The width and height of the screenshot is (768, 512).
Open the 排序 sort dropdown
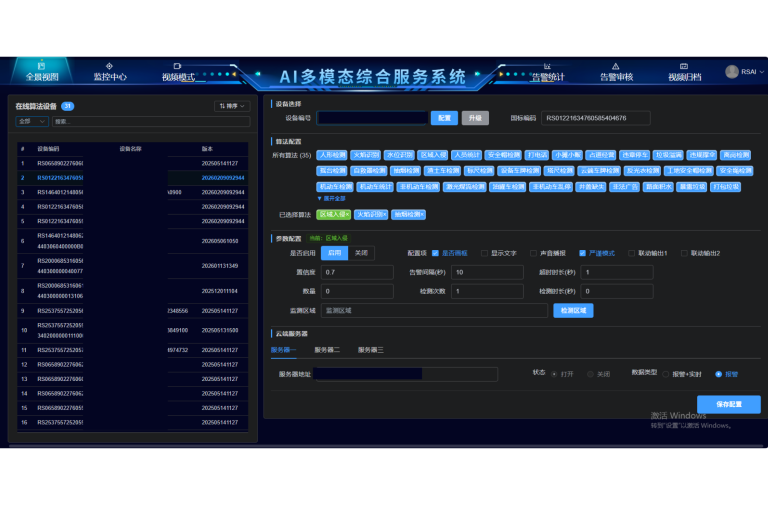pos(232,106)
